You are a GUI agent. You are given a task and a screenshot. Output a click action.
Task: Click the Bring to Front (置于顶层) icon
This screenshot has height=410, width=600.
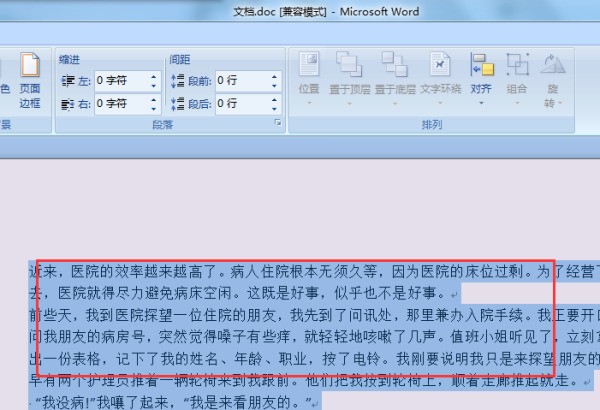tap(349, 64)
